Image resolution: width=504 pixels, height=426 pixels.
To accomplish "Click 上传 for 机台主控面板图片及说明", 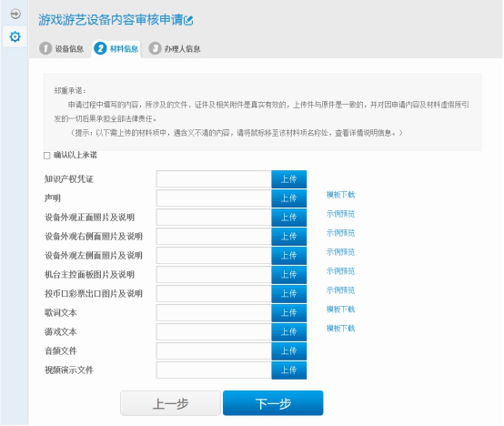I will tap(288, 275).
